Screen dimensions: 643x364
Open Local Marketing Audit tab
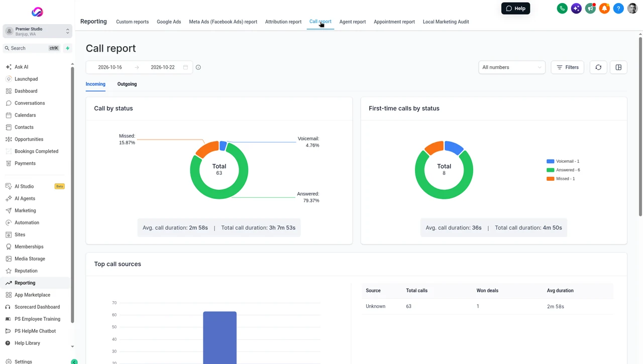coord(446,22)
